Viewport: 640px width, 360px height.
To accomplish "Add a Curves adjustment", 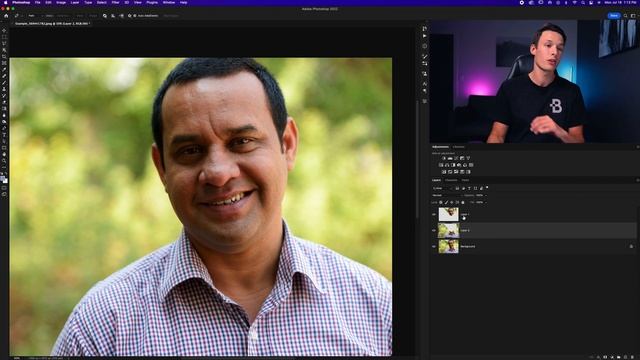I will coord(456,158).
